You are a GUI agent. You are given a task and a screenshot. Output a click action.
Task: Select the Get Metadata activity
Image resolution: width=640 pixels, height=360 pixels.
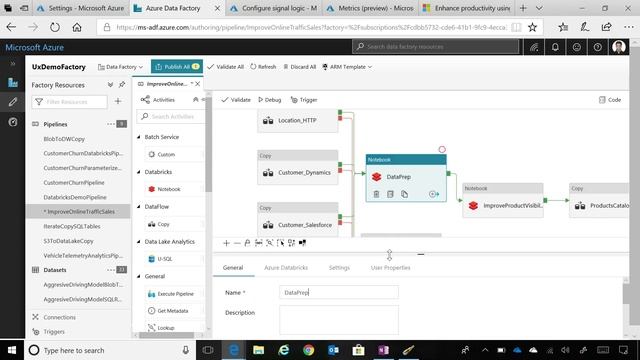point(174,311)
